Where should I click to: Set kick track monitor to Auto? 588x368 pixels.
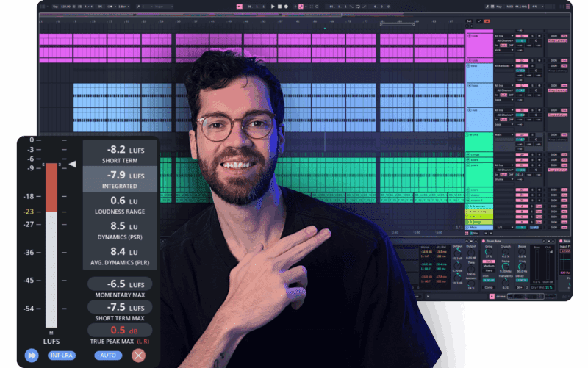click(503, 46)
